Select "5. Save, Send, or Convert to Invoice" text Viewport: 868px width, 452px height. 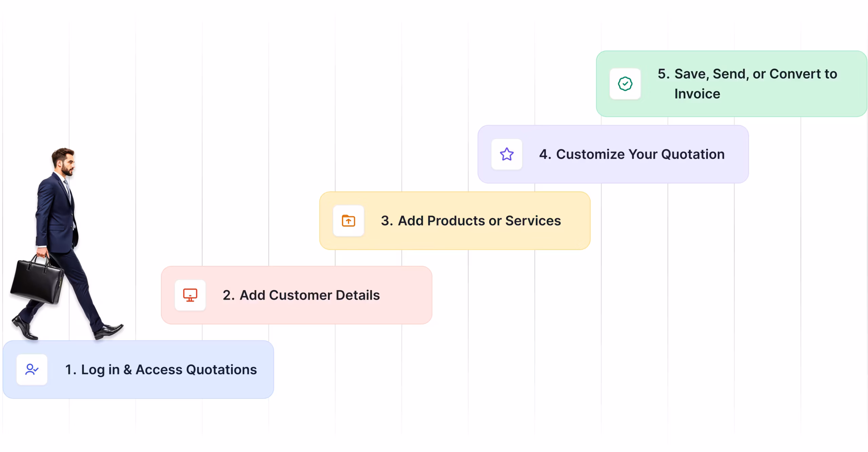point(747,84)
